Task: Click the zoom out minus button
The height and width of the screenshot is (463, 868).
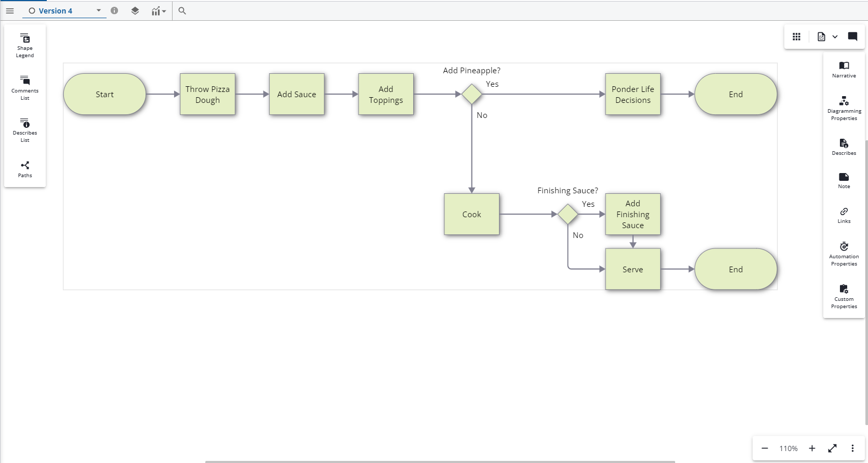Action: click(x=765, y=448)
